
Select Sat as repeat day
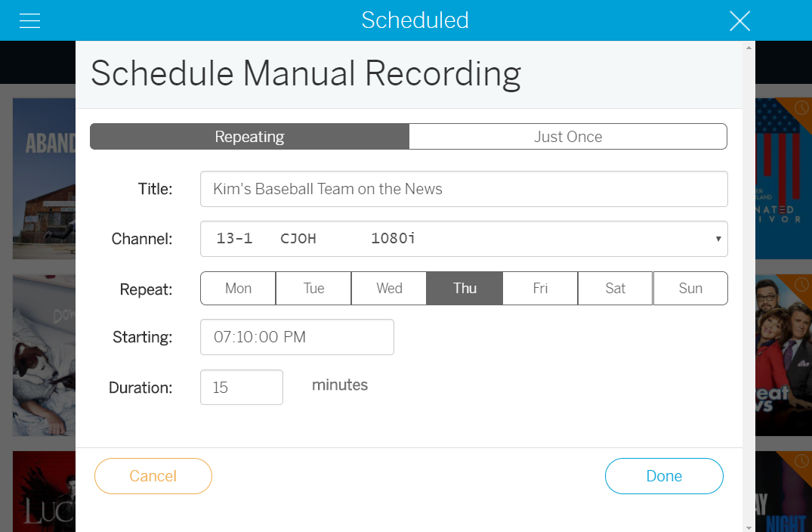(615, 288)
